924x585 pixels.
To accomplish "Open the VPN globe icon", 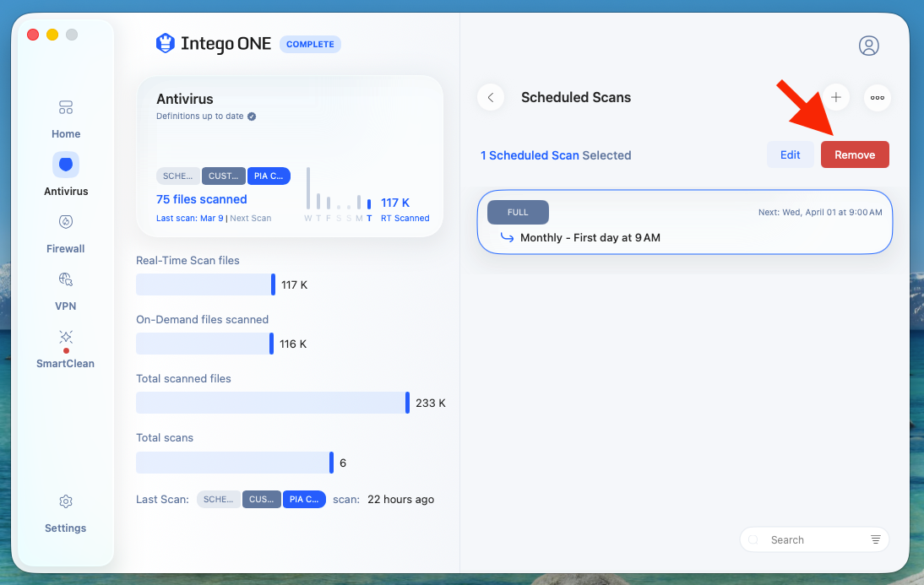I will click(65, 279).
